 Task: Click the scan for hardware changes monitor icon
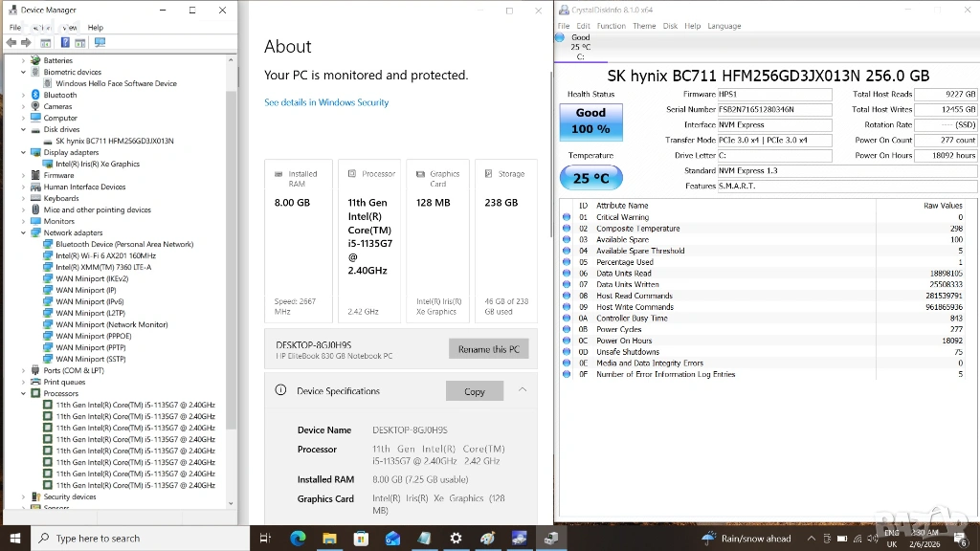[100, 42]
